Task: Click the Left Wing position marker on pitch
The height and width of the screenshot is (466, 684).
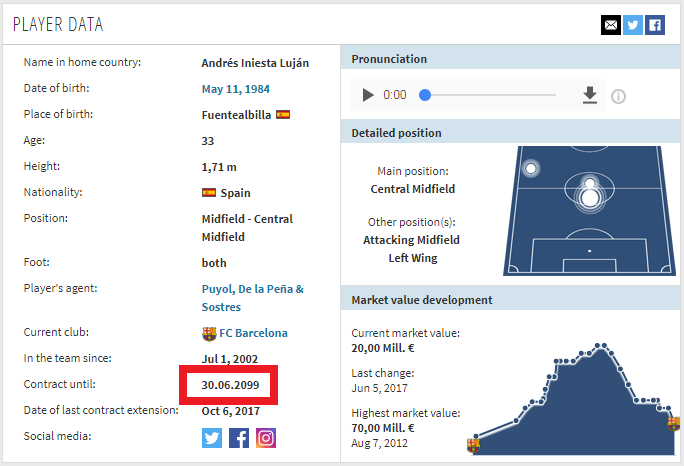Action: tap(531, 168)
